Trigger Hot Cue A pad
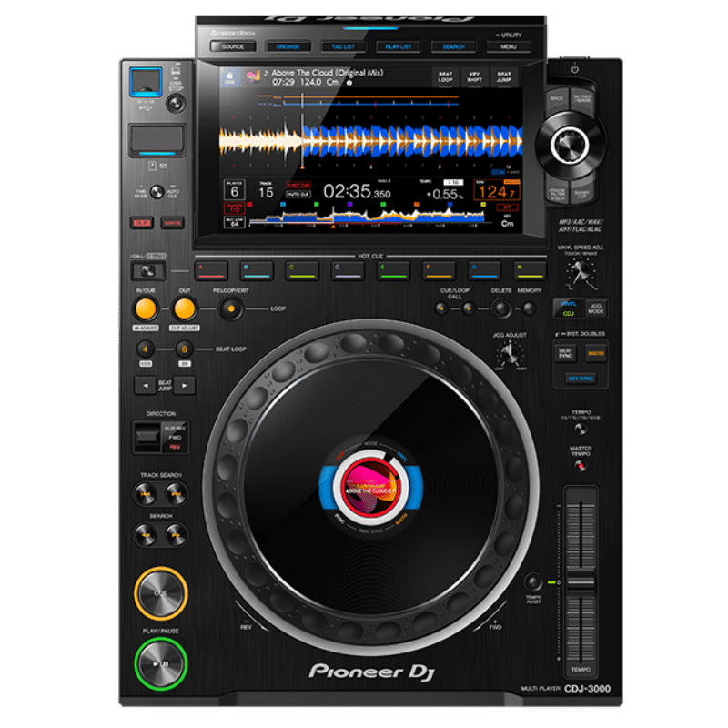The image size is (728, 728). tap(211, 269)
